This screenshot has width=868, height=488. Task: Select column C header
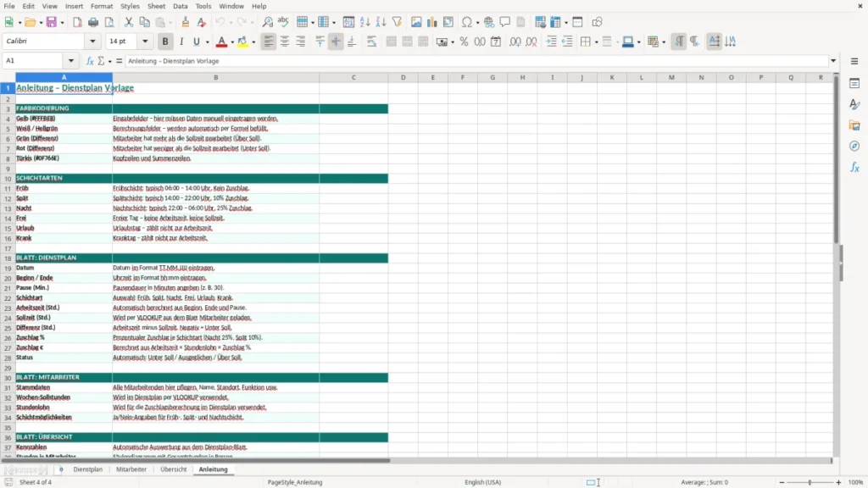click(353, 77)
